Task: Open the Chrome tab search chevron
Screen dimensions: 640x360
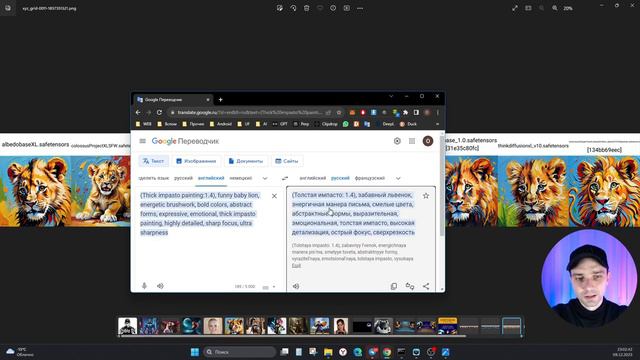Action: 391,96
